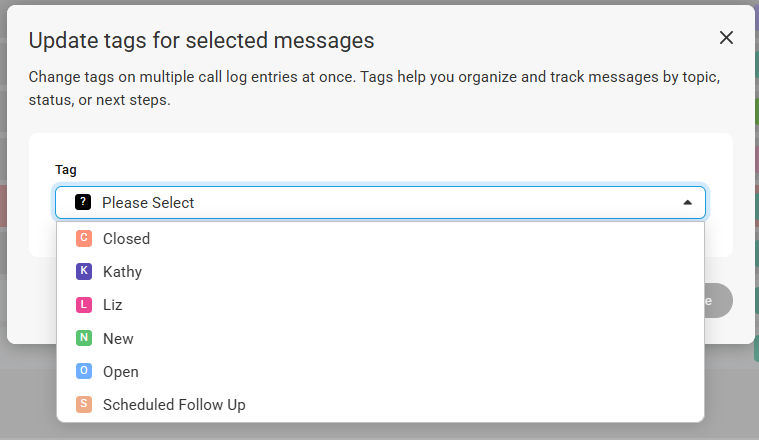The height and width of the screenshot is (440, 759).
Task: Click the green N badge beside New
Action: point(84,337)
